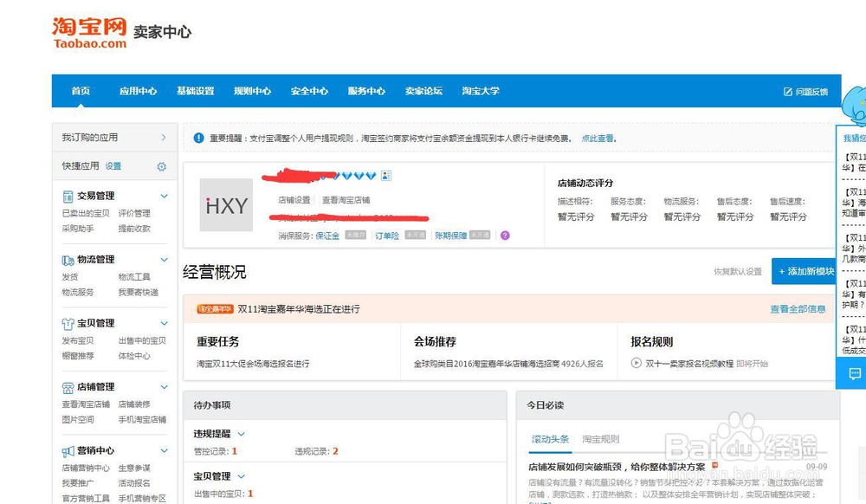Click the 物流管理 truck icon
Viewport: 866px width, 504px height.
pyautogui.click(x=68, y=260)
